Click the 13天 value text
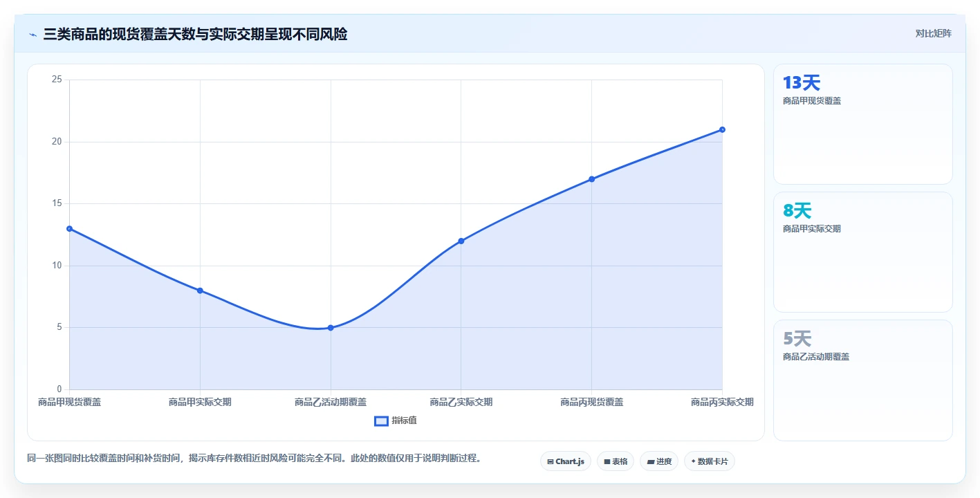The image size is (980, 498). tap(801, 83)
